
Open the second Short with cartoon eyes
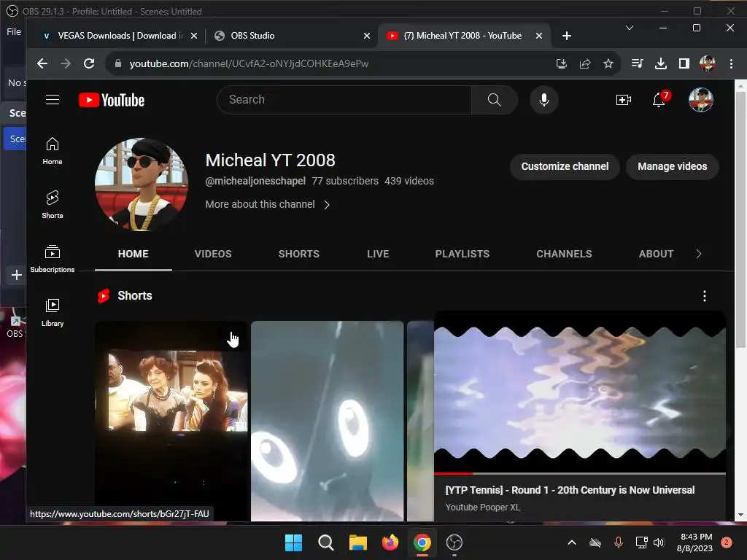pyautogui.click(x=328, y=421)
